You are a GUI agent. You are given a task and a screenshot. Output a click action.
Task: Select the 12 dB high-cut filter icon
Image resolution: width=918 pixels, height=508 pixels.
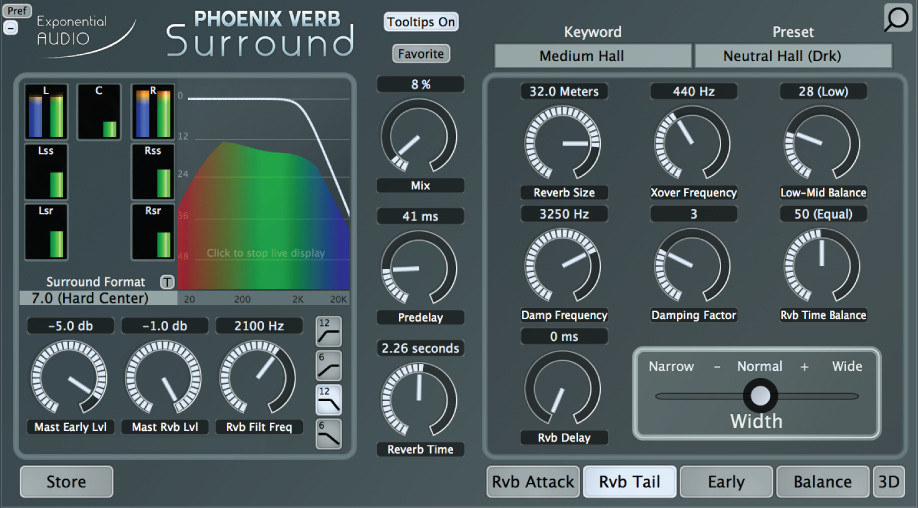click(x=328, y=400)
